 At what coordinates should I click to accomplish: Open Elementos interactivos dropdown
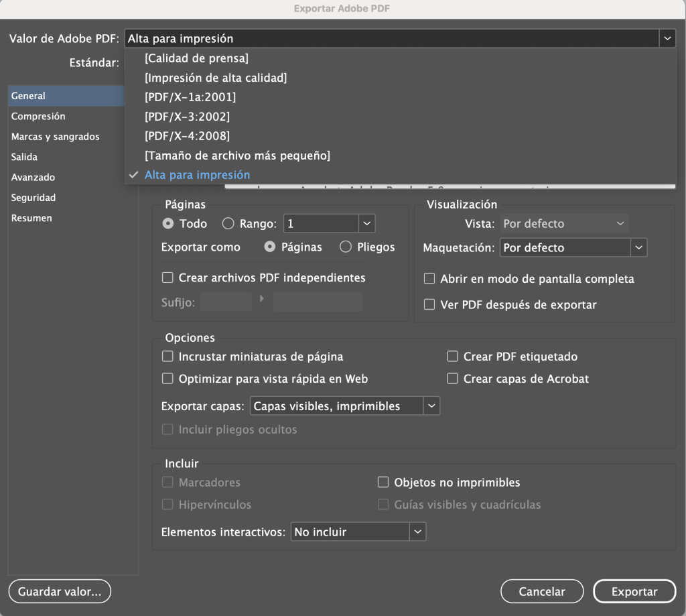(358, 532)
